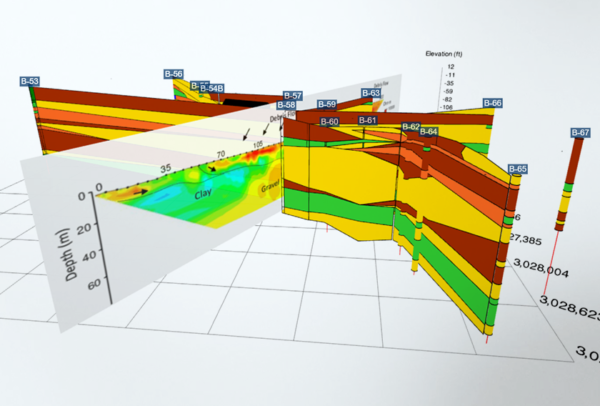Viewport: 600px width, 406px height.
Task: Select the B-62 borehole marker
Action: (x=411, y=127)
